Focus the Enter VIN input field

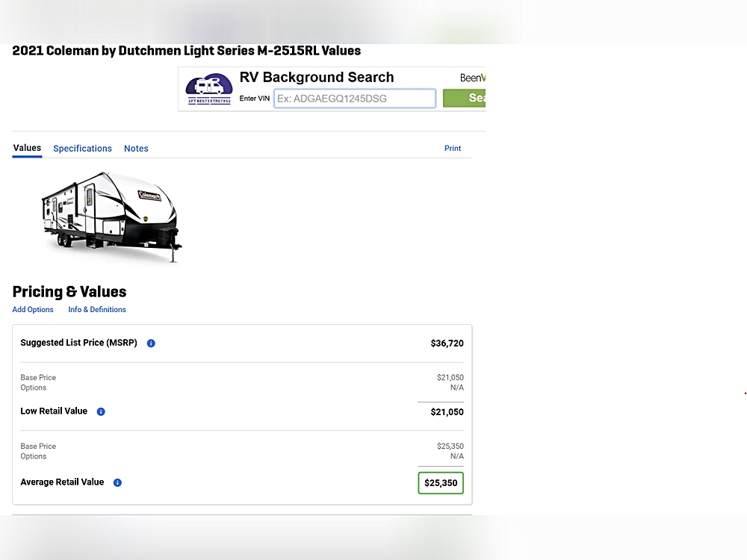(354, 99)
